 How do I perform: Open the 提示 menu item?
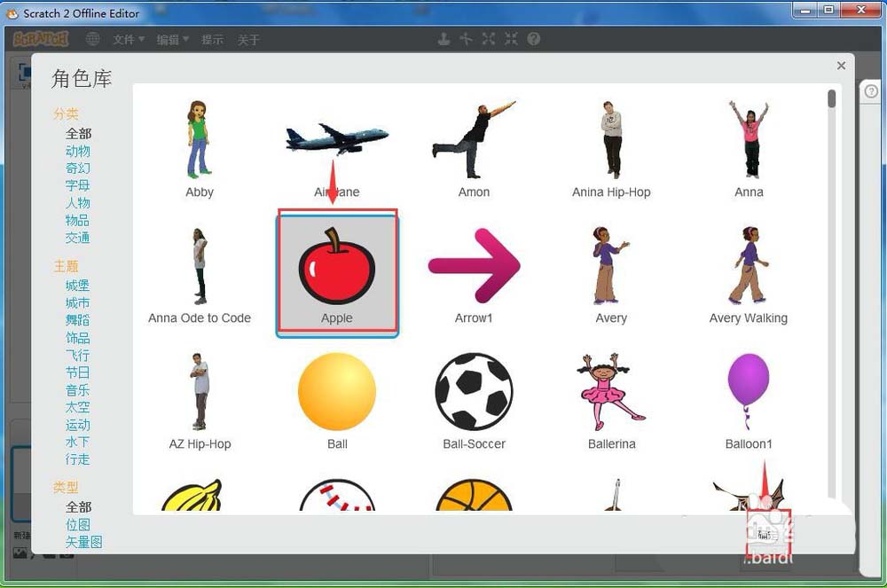point(213,40)
